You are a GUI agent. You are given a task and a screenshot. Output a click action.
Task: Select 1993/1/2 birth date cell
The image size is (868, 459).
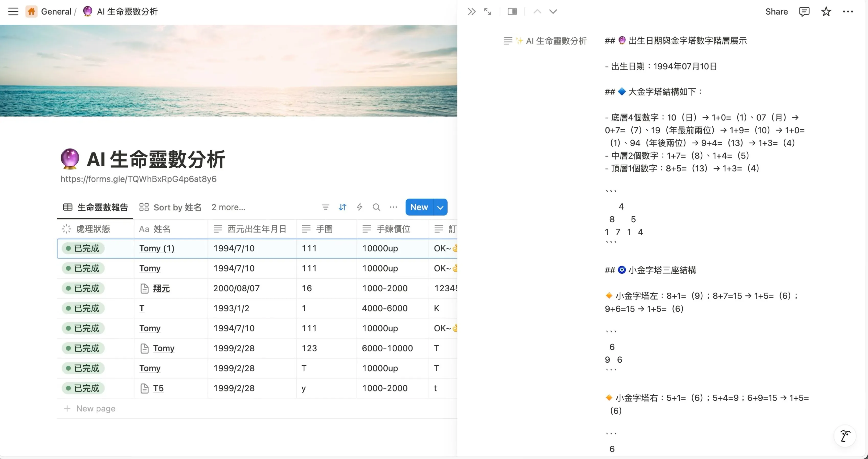click(252, 308)
